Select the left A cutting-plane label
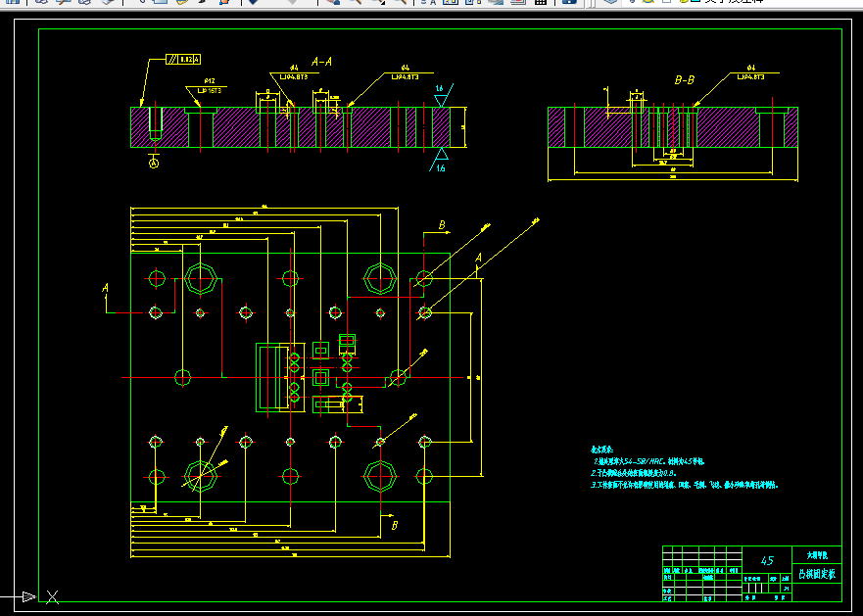The height and width of the screenshot is (616, 863). coord(105,288)
